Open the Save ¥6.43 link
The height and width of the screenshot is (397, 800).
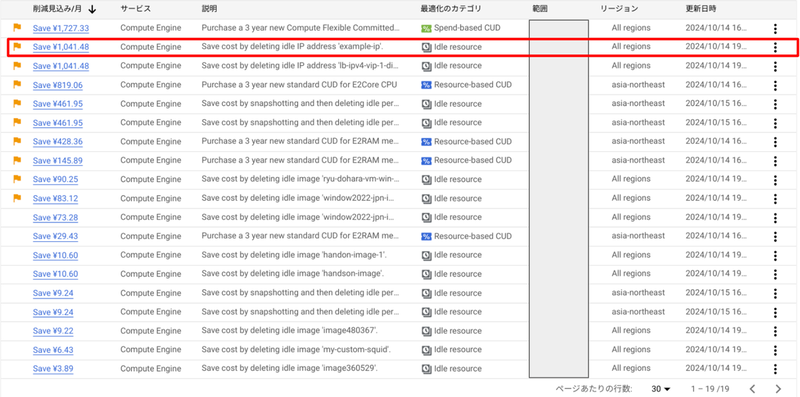click(x=53, y=350)
